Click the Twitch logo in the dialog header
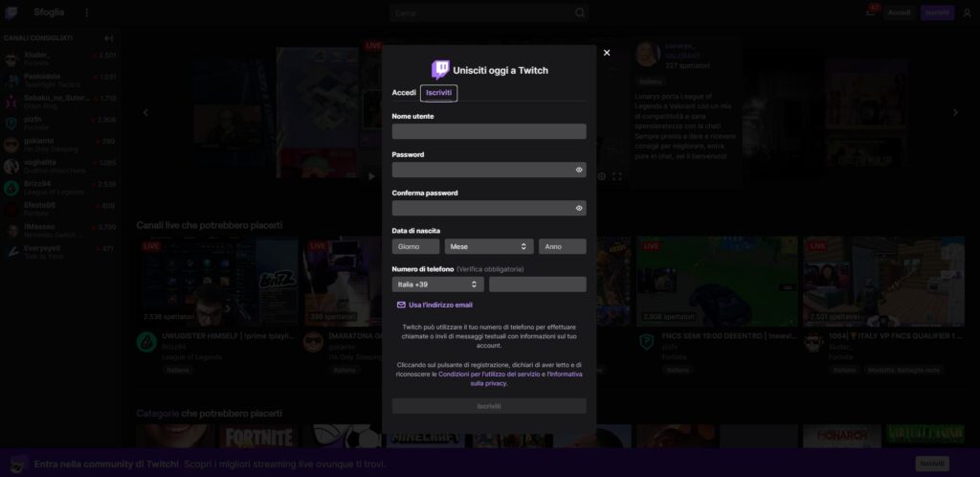980x477 pixels. 440,69
